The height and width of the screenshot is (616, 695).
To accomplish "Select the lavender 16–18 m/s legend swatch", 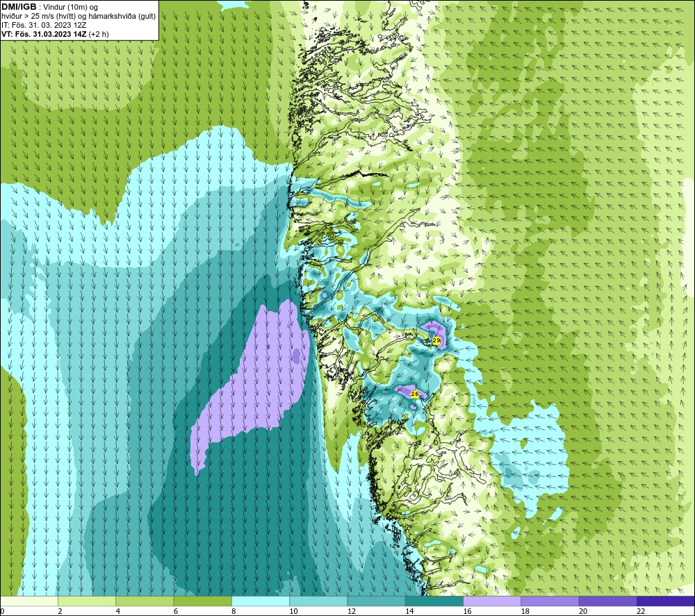I will 492,601.
